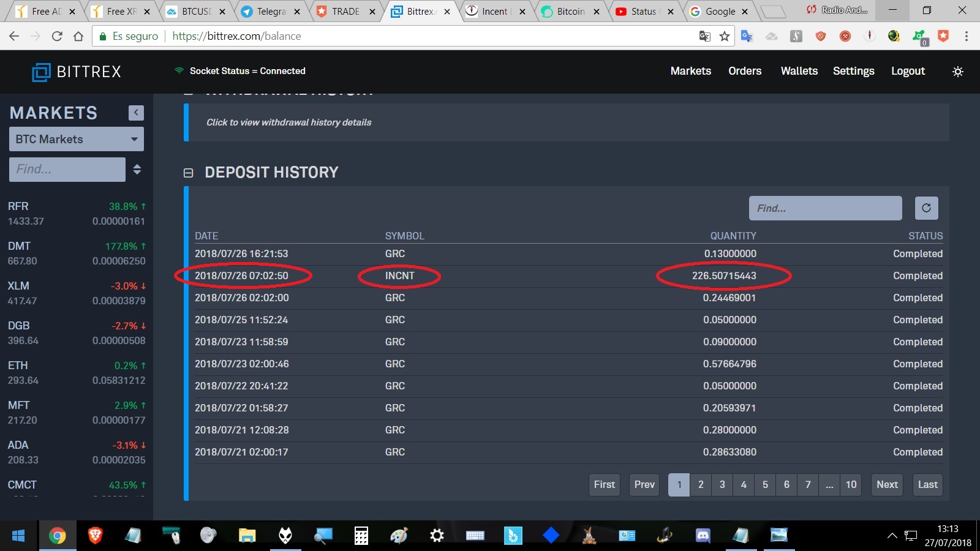Select the ETH market in sidebar

[x=77, y=373]
